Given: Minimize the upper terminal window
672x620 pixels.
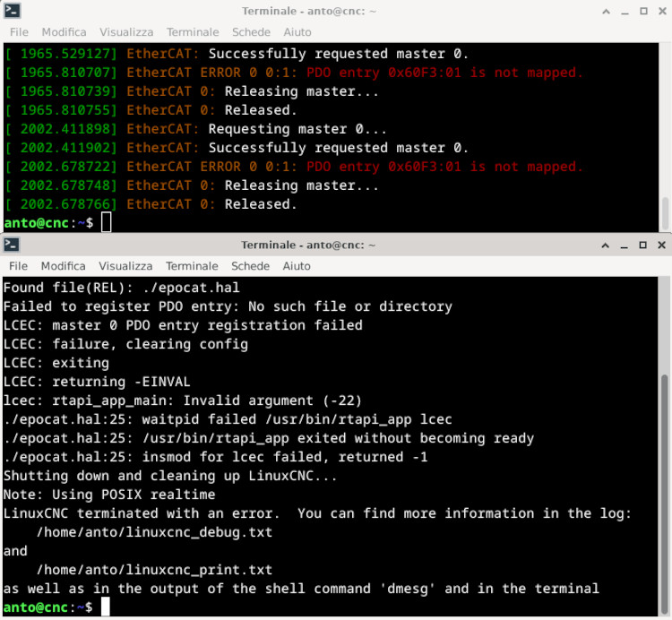Looking at the screenshot, I should click(x=625, y=12).
